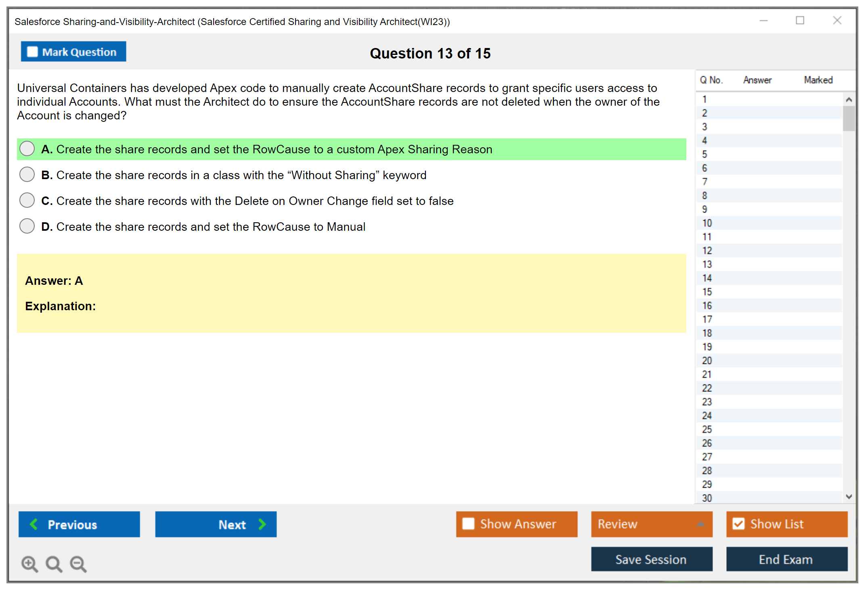Click the green left arrow on Previous

point(34,524)
